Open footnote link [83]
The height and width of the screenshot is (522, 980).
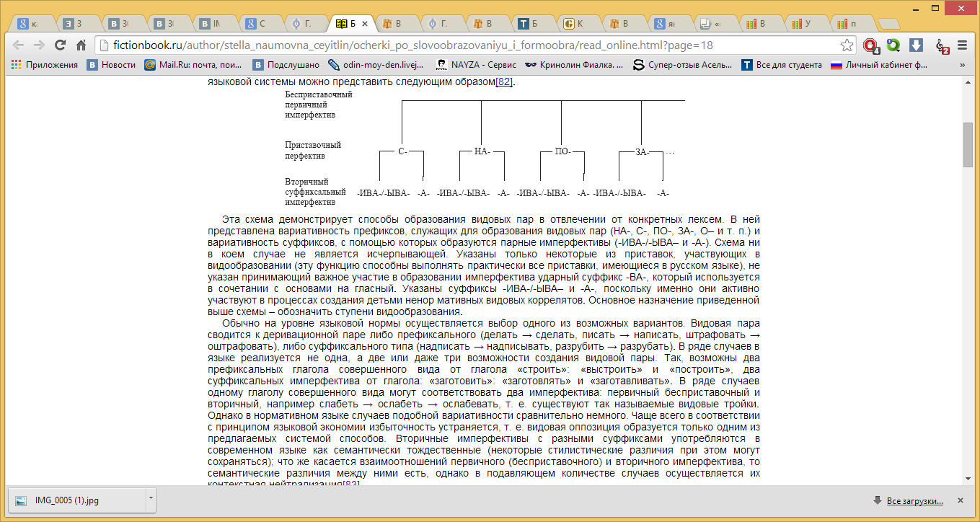click(350, 482)
